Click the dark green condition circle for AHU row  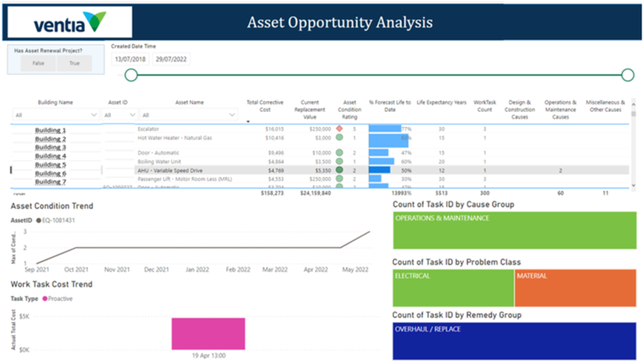340,171
